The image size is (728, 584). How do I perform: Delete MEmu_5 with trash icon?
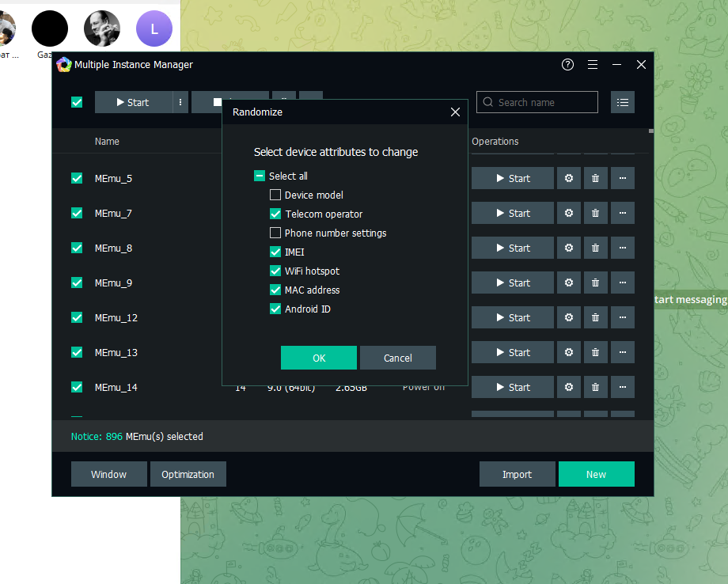click(x=596, y=178)
